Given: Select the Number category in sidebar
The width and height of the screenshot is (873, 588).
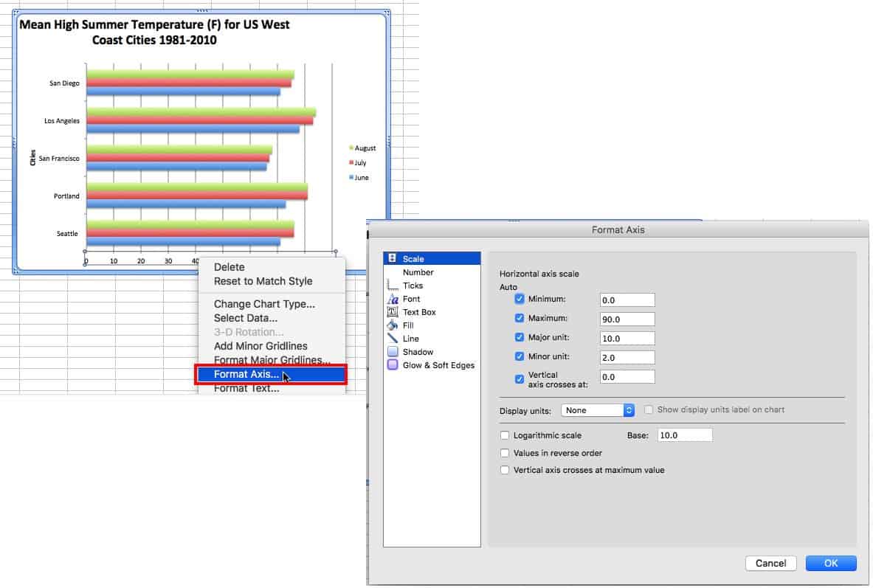Looking at the screenshot, I should 418,272.
